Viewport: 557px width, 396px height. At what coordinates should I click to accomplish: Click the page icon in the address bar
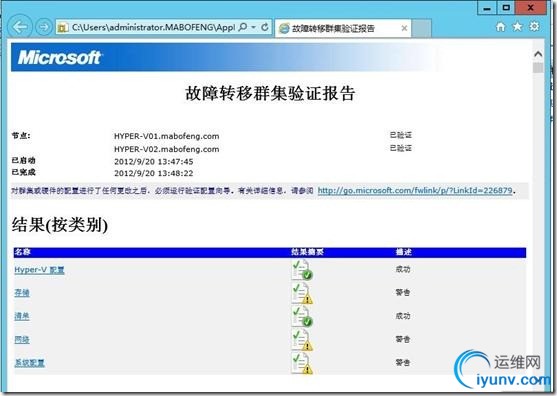pyautogui.click(x=63, y=28)
